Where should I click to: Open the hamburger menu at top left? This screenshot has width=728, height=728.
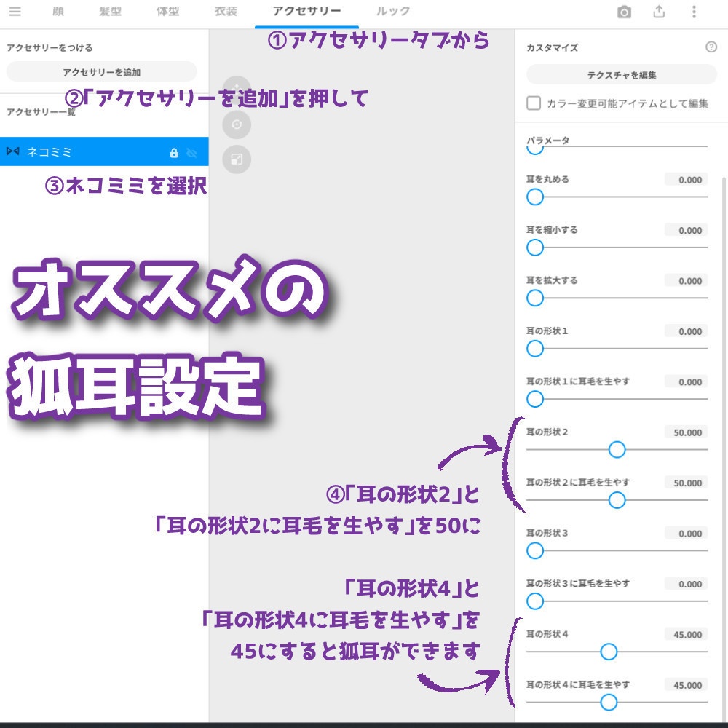pos(15,12)
